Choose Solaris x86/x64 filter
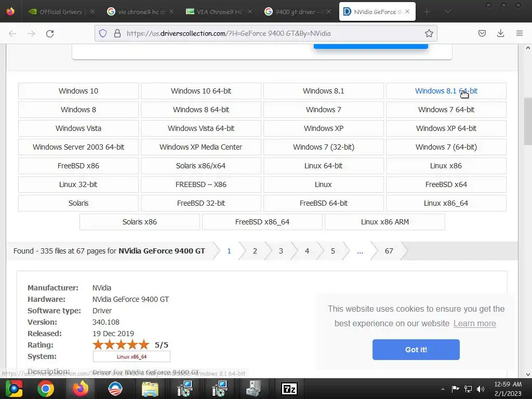532x399 pixels. [x=201, y=166]
